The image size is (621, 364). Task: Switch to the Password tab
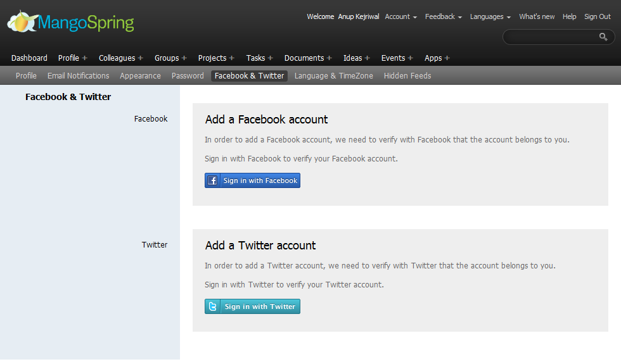[x=188, y=75]
